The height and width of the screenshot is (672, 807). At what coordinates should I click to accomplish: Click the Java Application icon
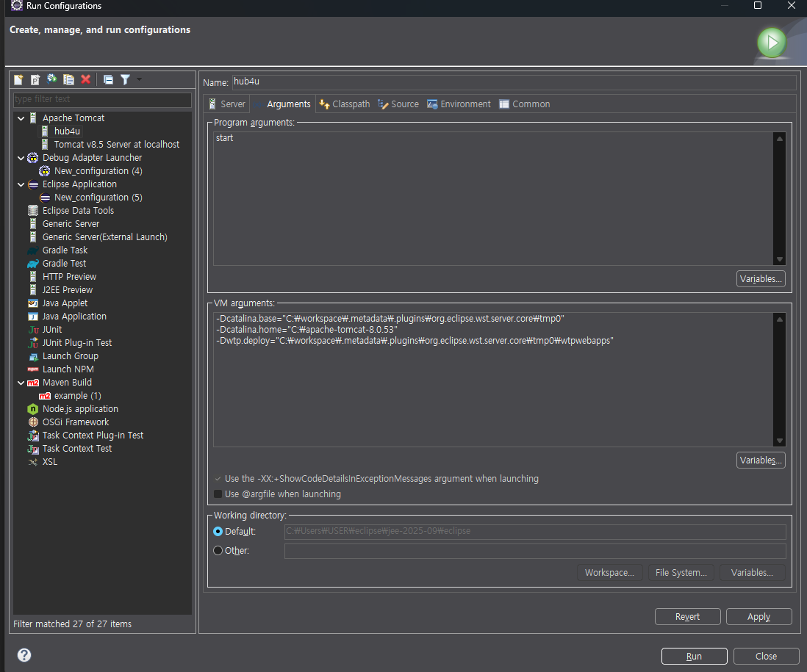coord(33,317)
